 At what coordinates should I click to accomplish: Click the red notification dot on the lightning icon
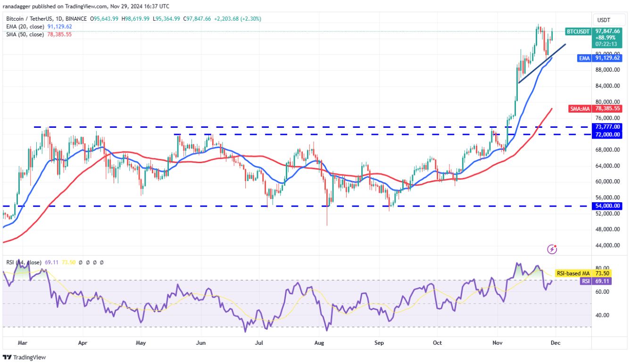coord(555,246)
